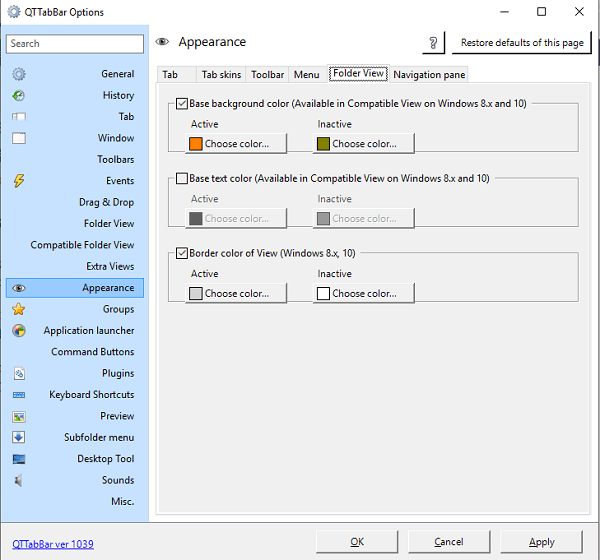The image size is (600, 560).
Task: Open the QTTabBar ver 1039 link
Action: click(53, 544)
